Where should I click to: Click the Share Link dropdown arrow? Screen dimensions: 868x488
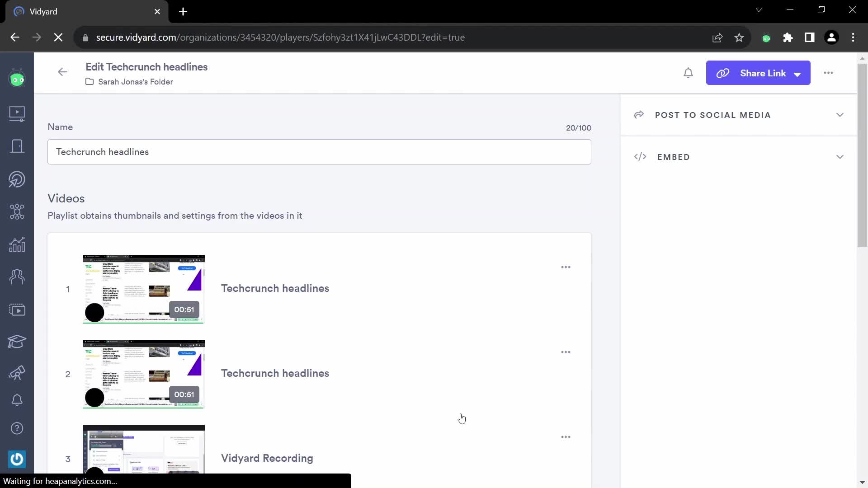pyautogui.click(x=797, y=73)
